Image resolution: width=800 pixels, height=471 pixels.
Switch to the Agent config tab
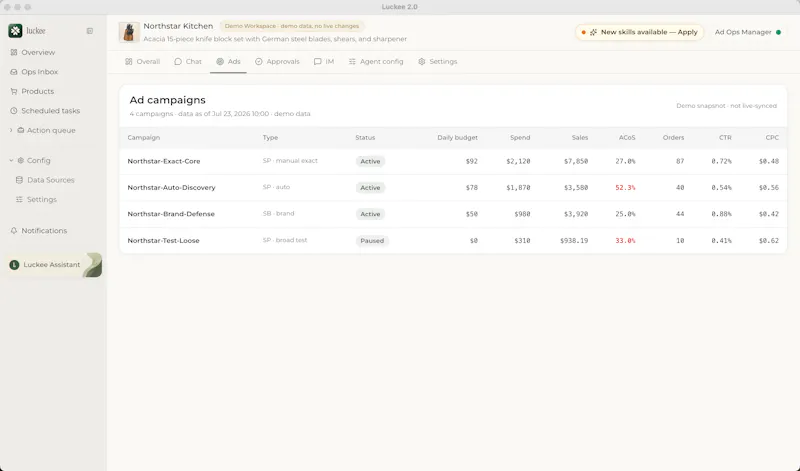point(376,62)
